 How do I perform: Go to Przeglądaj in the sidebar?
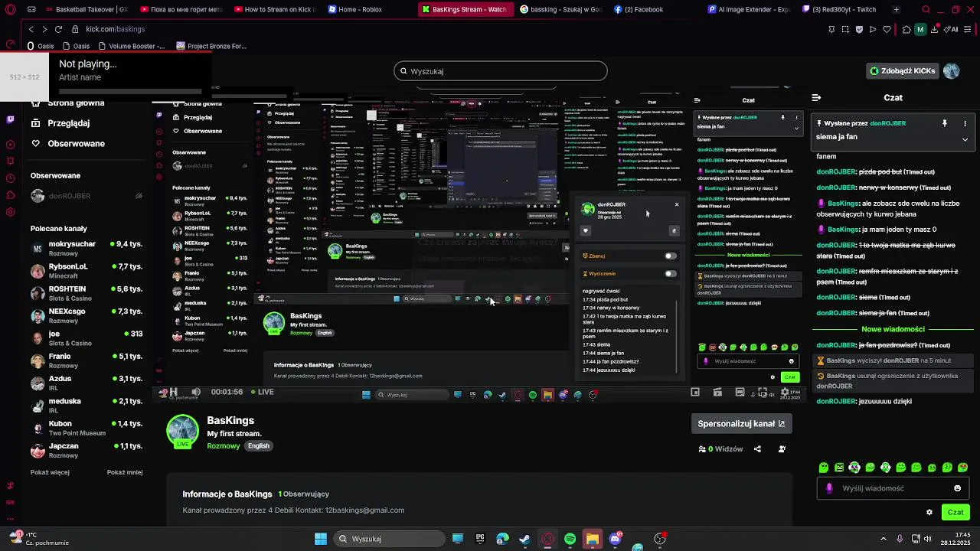click(60, 123)
